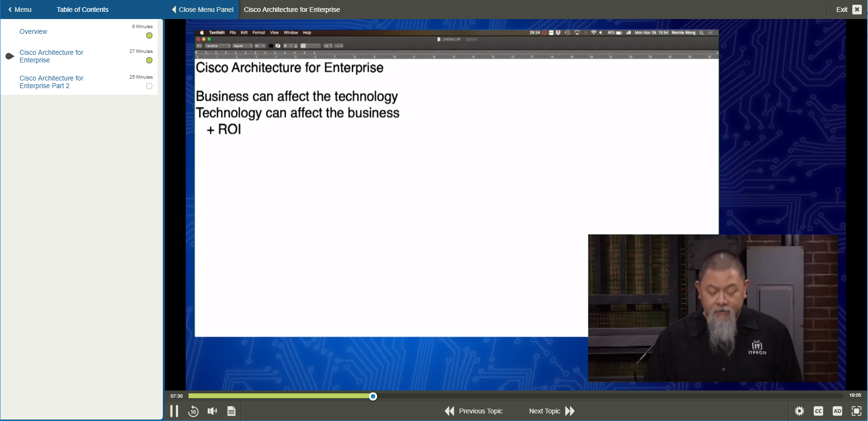The width and height of the screenshot is (868, 421).
Task: Rewind the video 10 seconds
Action: [193, 411]
